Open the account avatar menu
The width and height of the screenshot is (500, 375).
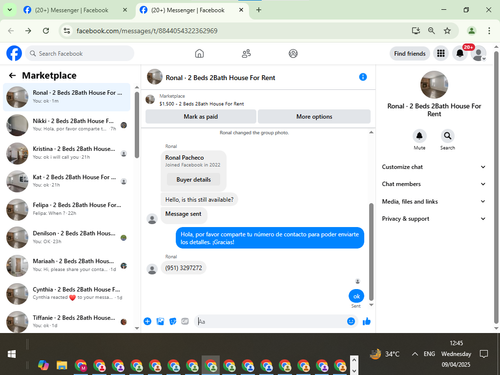[479, 53]
